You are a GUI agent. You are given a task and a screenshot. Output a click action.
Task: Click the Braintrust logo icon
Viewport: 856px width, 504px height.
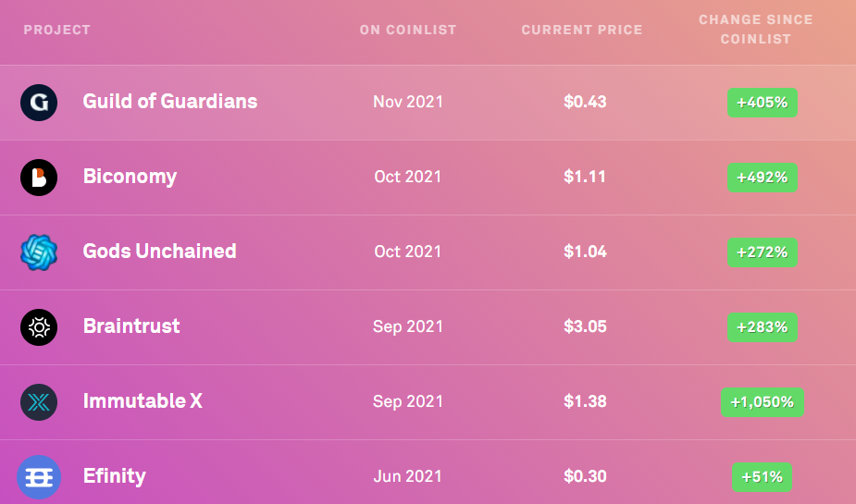39,326
